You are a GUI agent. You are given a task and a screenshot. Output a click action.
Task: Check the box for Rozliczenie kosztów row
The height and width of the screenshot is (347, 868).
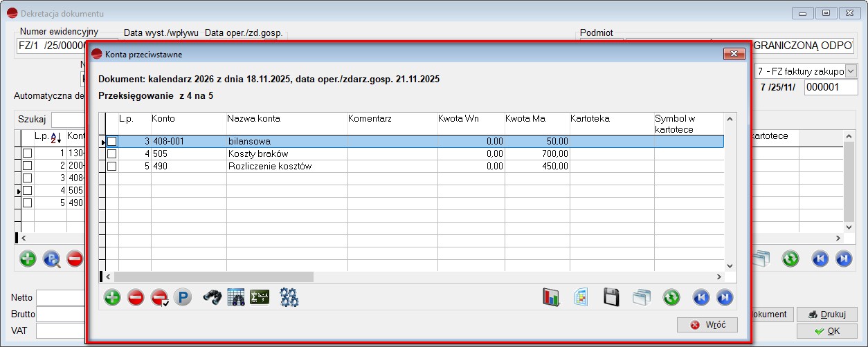[x=111, y=167]
